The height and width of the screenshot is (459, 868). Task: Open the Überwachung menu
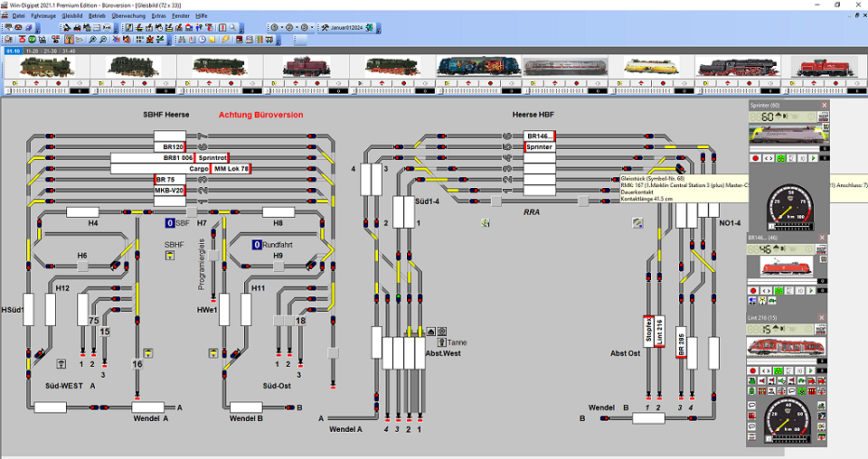[126, 16]
